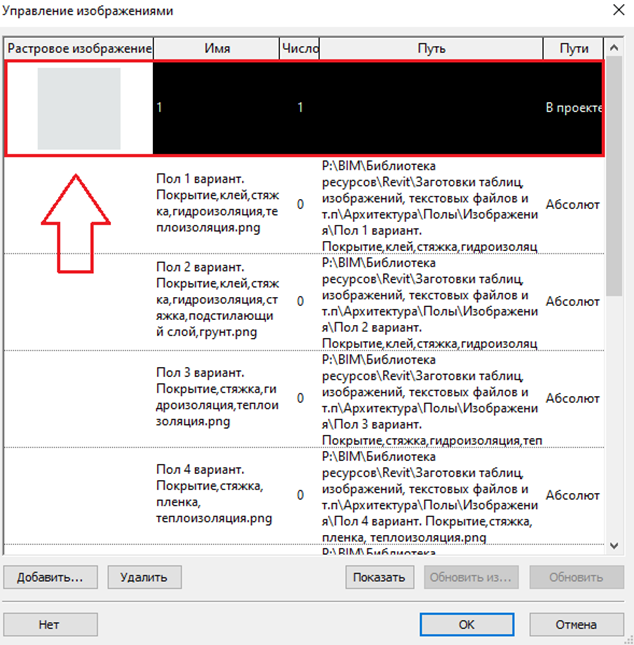Select the Пол 2 вариант image name
The height and width of the screenshot is (645, 634).
click(x=217, y=299)
